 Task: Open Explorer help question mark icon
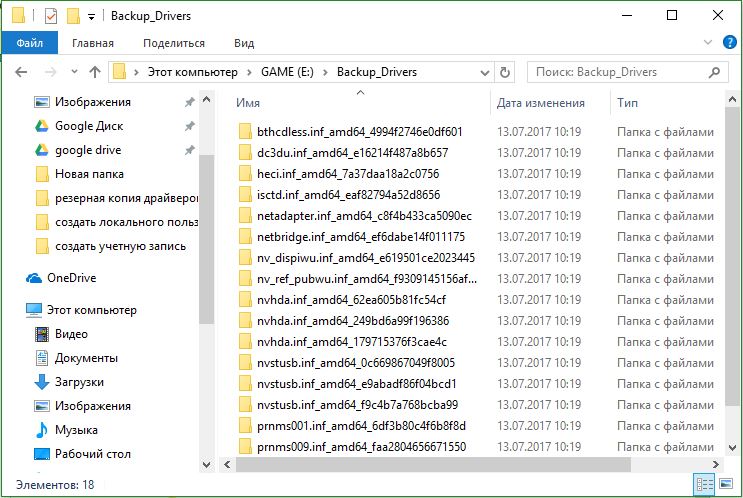(730, 42)
